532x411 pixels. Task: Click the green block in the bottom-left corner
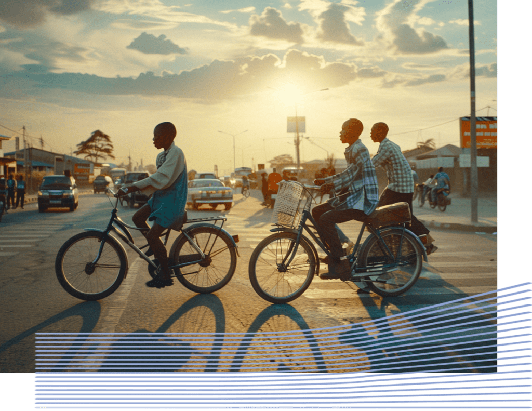pos(17,392)
